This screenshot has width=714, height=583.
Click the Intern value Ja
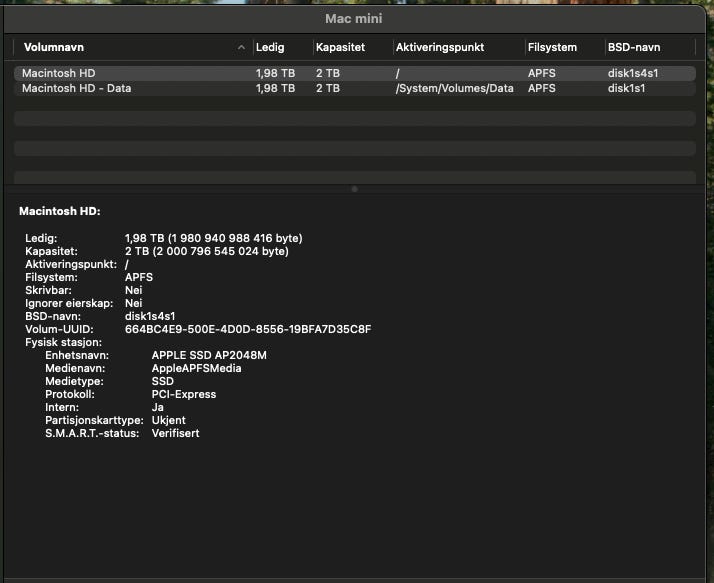[x=158, y=408]
